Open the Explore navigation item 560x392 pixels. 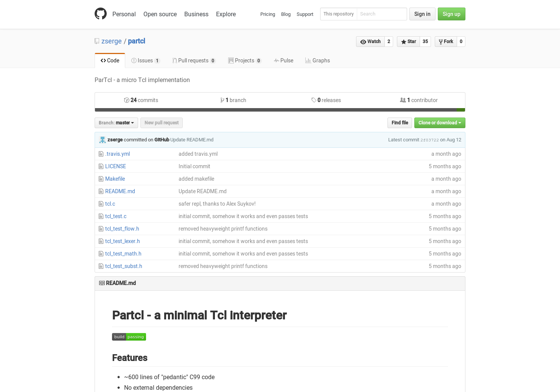tap(226, 14)
